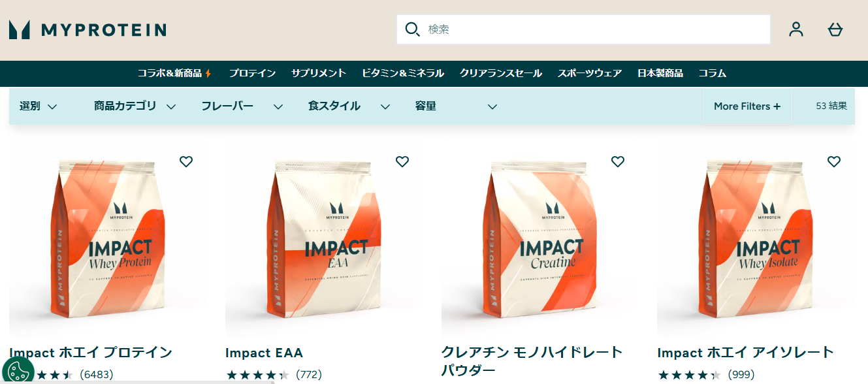Open the プロテイン menu item
This screenshot has width=868, height=384.
(x=252, y=73)
